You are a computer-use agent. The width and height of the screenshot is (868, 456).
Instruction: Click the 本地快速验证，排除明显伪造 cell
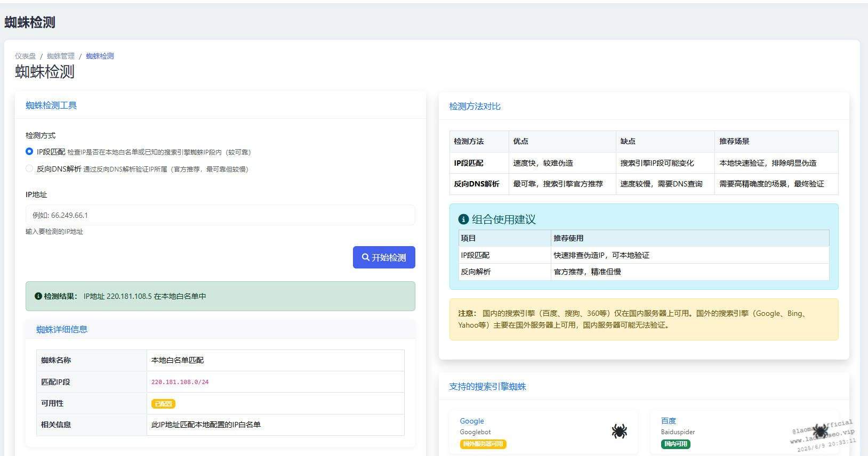pos(776,163)
